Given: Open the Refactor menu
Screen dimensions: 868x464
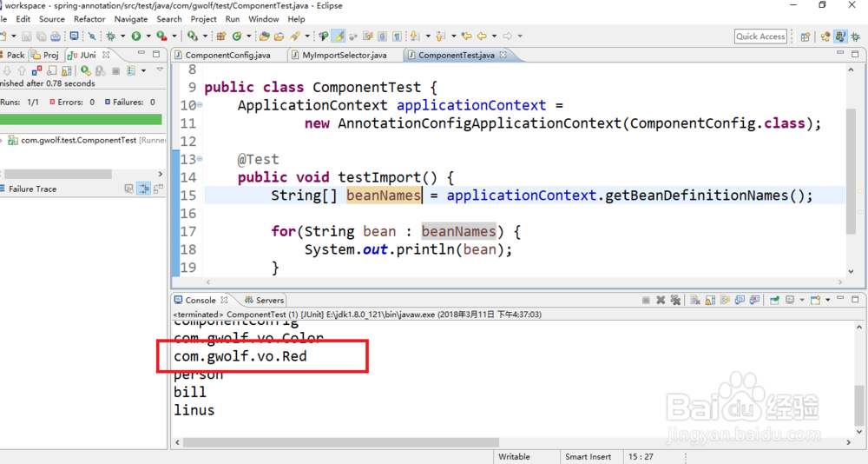Looking at the screenshot, I should 89,19.
